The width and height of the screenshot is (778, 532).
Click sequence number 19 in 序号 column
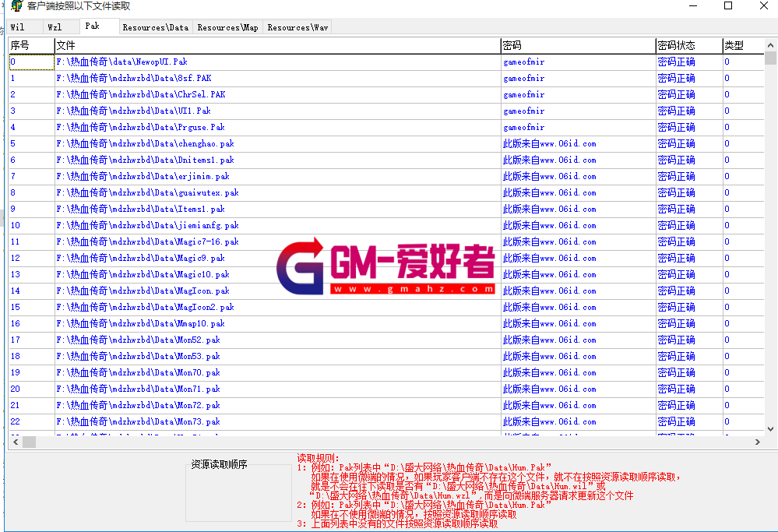pyautogui.click(x=16, y=373)
